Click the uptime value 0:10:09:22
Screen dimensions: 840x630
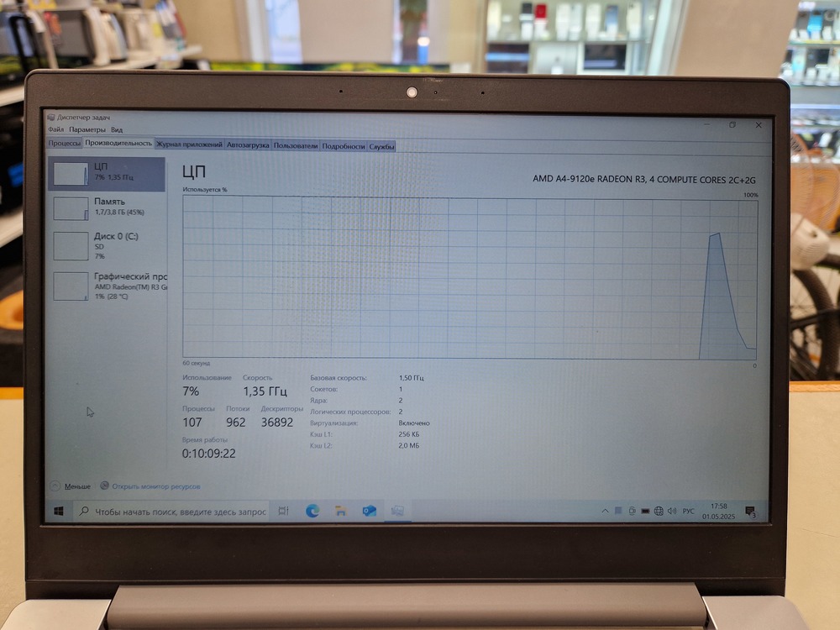[x=209, y=454]
